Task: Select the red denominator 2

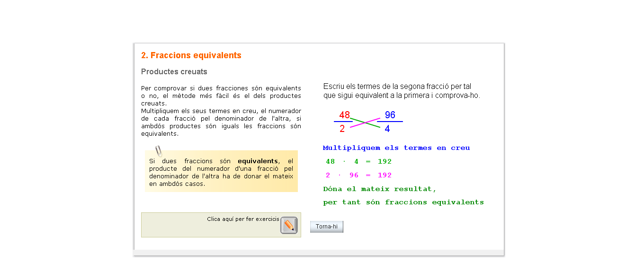Action: click(x=342, y=129)
